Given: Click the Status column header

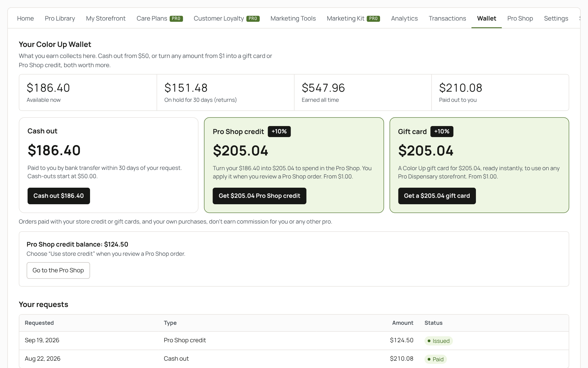Looking at the screenshot, I should coord(433,323).
